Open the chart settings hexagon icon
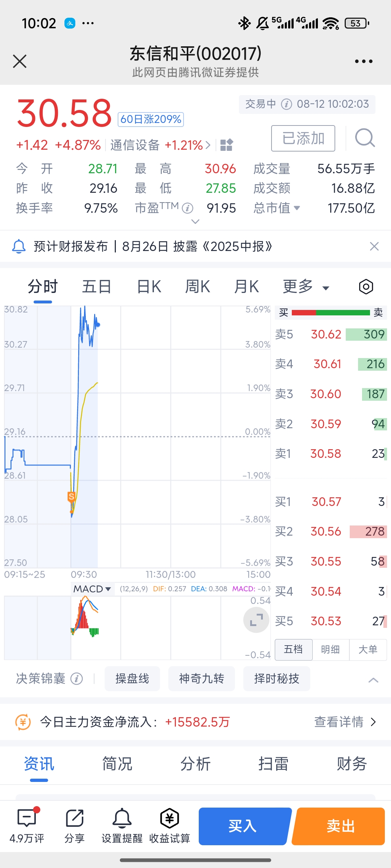 pos(366,287)
